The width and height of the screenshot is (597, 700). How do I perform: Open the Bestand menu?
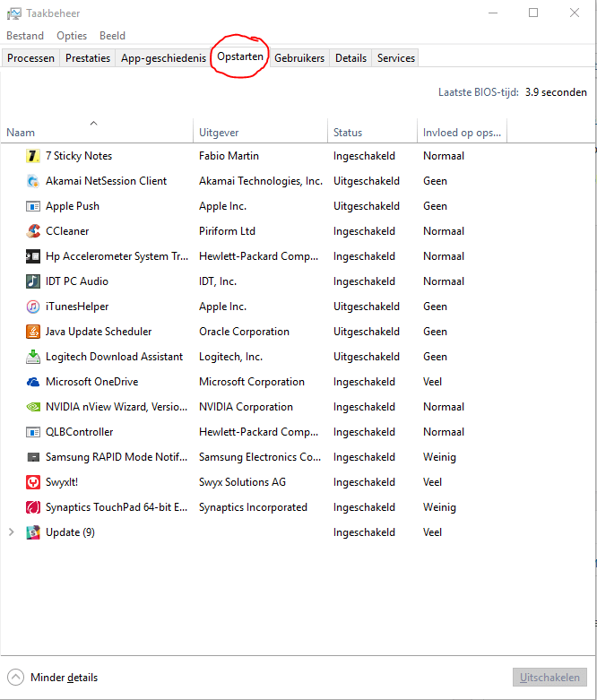[x=25, y=36]
